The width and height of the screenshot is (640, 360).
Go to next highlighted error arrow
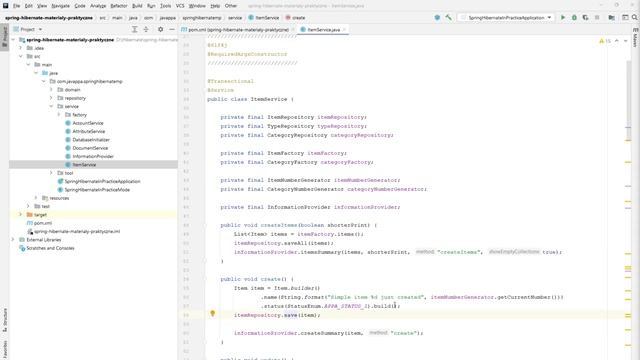626,41
